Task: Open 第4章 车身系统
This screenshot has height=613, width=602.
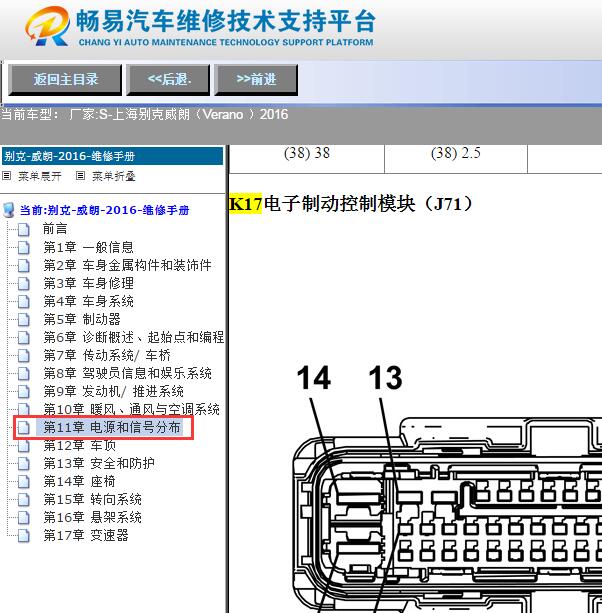Action: (x=88, y=301)
